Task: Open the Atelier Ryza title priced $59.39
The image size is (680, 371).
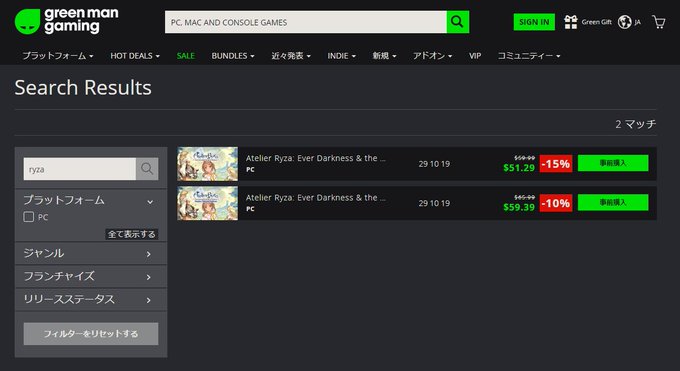Action: tap(315, 198)
